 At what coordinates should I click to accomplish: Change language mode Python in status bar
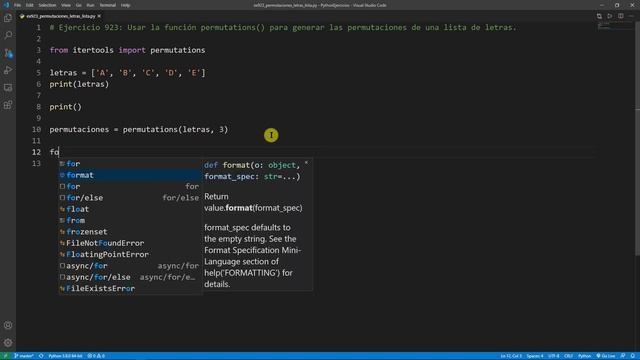pyautogui.click(x=584, y=356)
